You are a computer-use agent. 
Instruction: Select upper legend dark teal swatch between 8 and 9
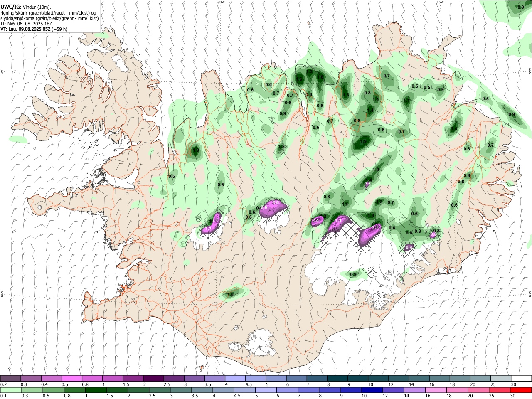(x=337, y=378)
